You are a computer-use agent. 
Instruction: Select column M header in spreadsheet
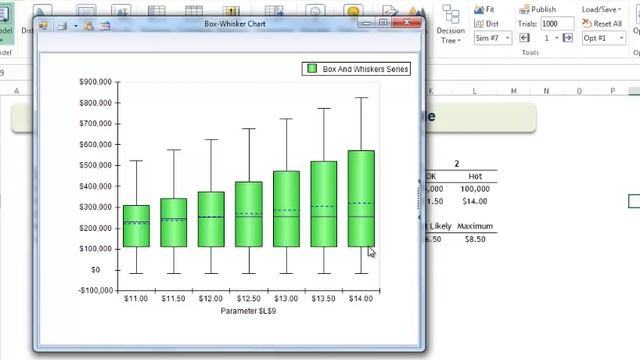[x=513, y=91]
